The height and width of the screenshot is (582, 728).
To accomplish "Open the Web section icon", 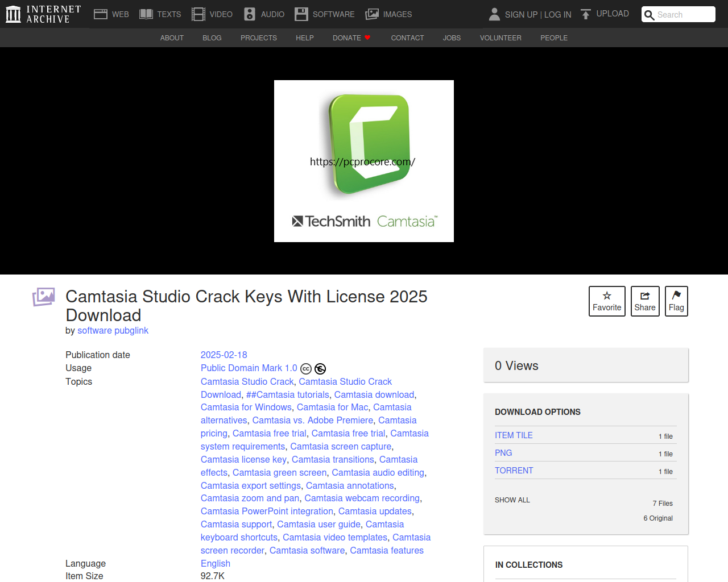I will click(x=101, y=14).
